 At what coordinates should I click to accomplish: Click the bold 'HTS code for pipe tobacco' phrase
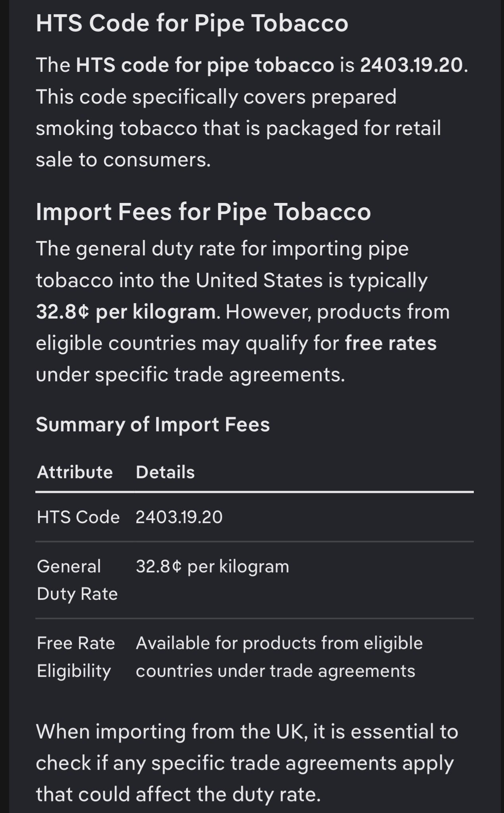pos(205,65)
